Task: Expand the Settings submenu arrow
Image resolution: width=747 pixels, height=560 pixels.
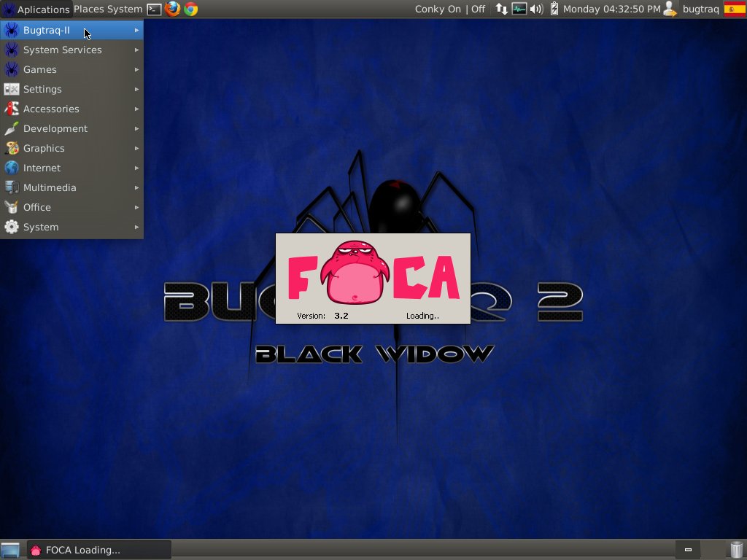Action: click(x=136, y=89)
